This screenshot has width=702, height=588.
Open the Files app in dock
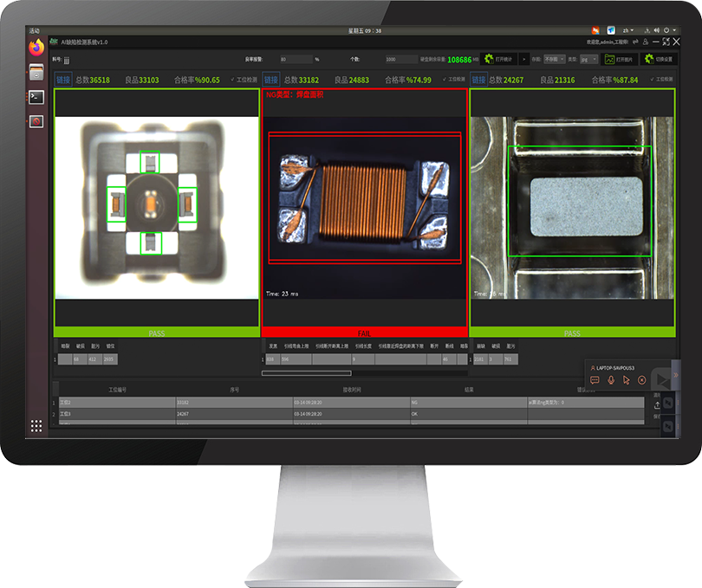click(36, 72)
